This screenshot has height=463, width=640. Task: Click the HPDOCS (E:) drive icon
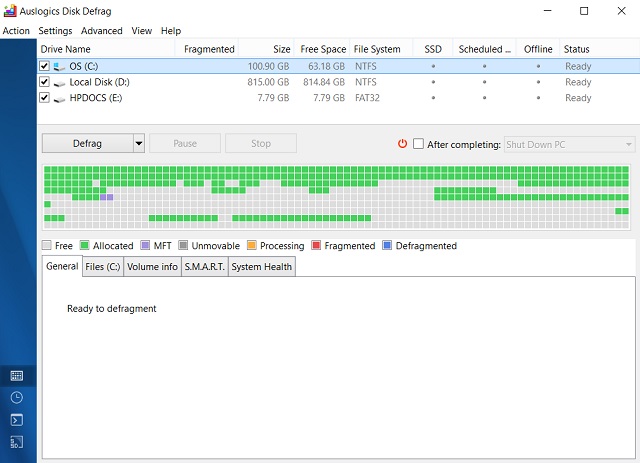click(x=59, y=99)
